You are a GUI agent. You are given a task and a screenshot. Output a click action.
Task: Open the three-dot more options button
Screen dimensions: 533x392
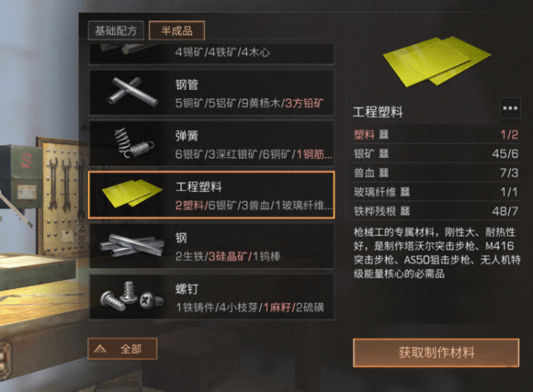click(x=510, y=108)
